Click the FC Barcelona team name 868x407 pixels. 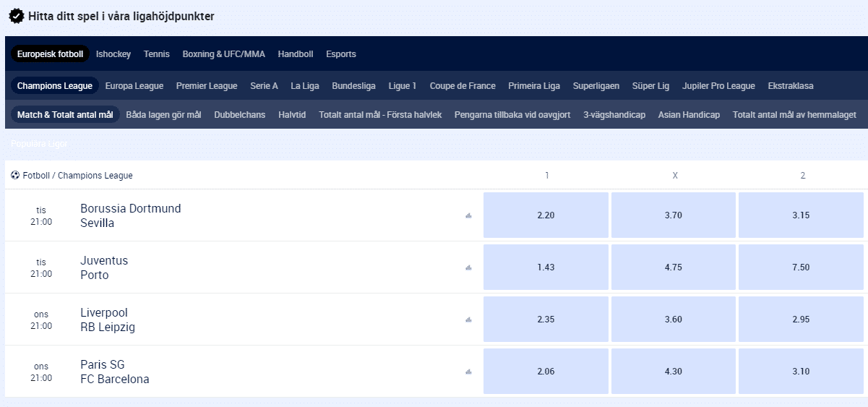pyautogui.click(x=115, y=380)
